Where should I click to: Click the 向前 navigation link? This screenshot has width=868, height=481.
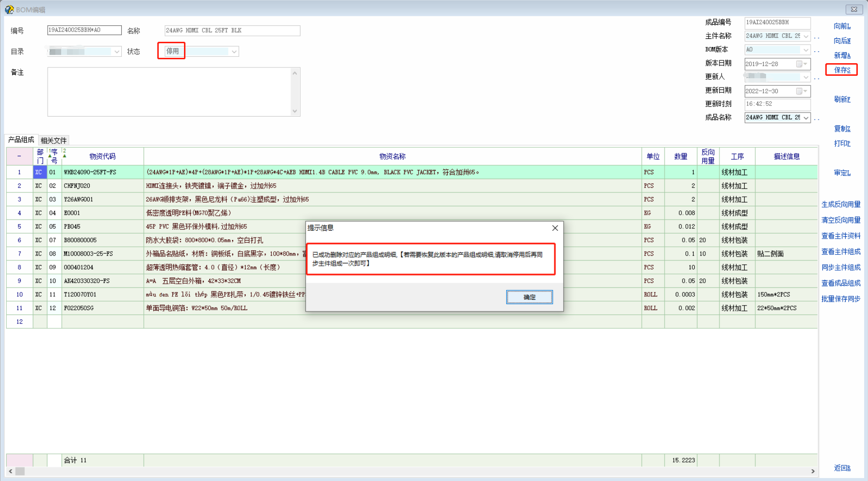click(842, 26)
